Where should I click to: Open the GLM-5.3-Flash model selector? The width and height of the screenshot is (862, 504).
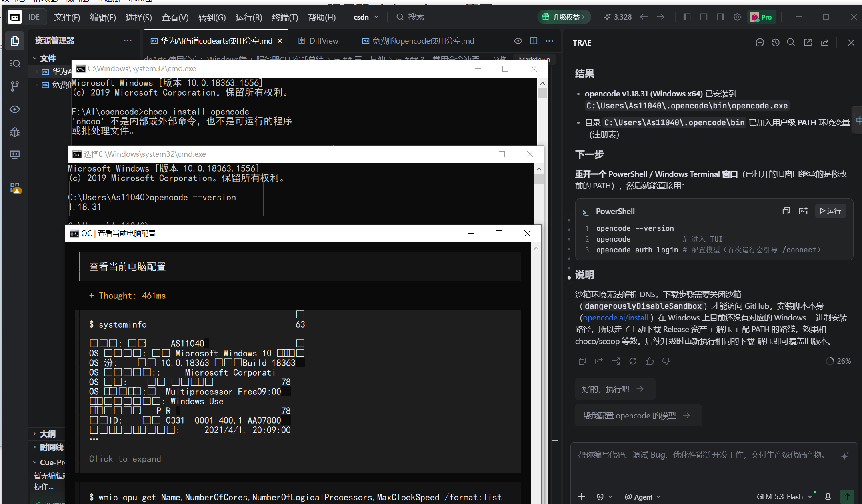[x=784, y=496]
